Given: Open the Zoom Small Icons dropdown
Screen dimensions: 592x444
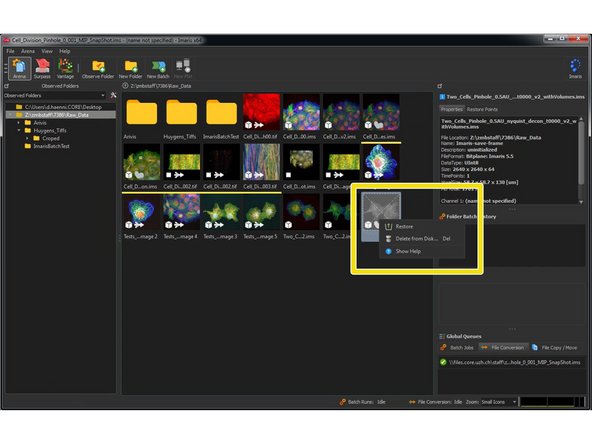Looking at the screenshot, I should pyautogui.click(x=514, y=402).
